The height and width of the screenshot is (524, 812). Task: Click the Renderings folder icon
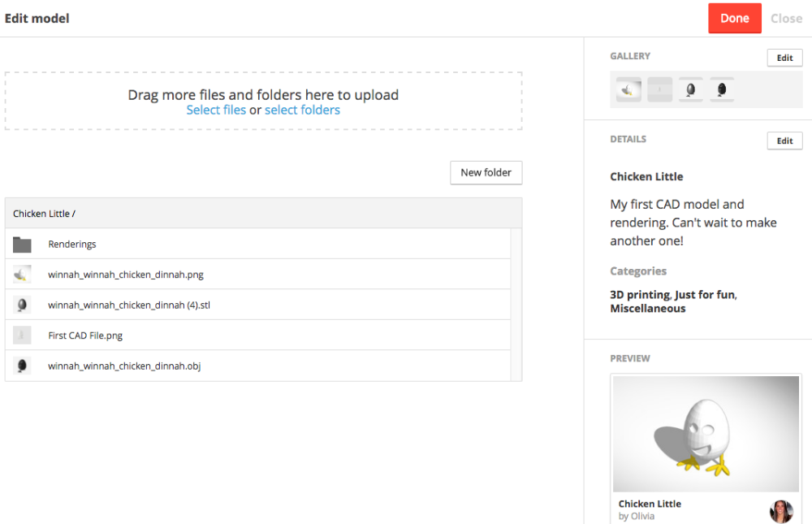22,245
